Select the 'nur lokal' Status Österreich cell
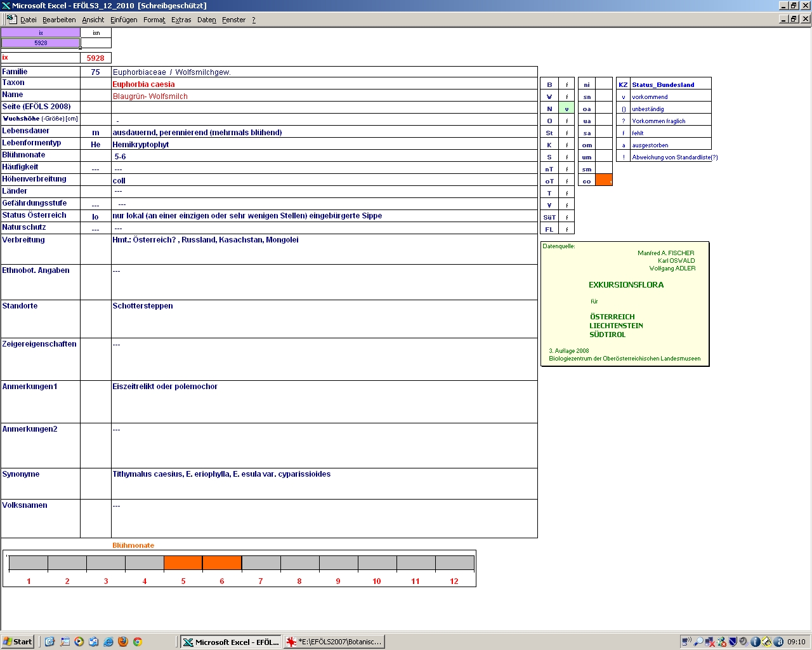The height and width of the screenshot is (650, 812). pyautogui.click(x=324, y=216)
